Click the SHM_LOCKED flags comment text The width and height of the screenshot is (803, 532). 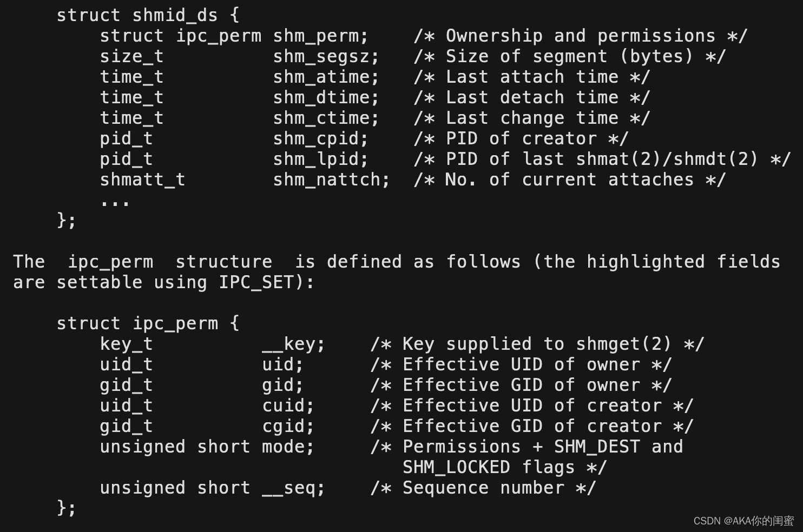504,468
